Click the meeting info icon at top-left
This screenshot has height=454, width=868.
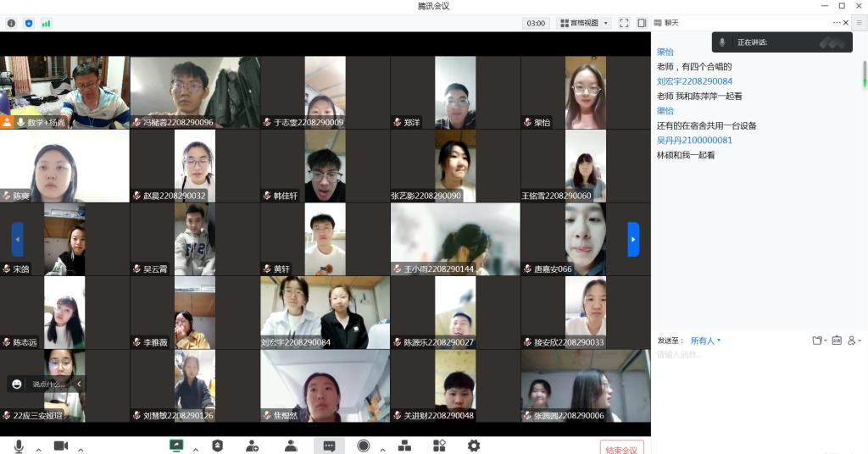(x=11, y=23)
